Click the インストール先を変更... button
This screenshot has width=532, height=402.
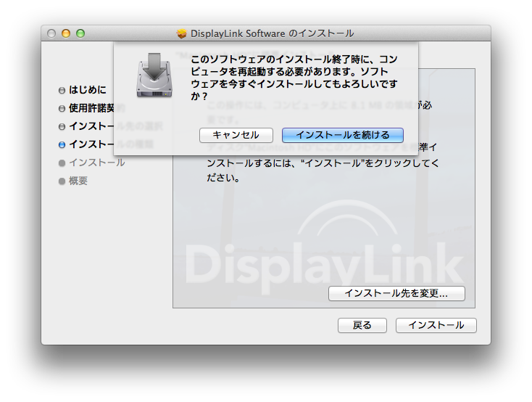(x=396, y=293)
